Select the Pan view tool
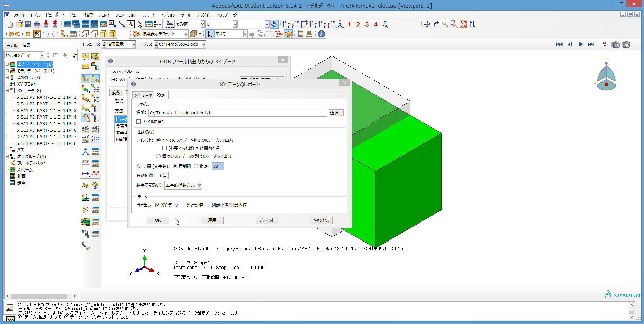Screen dimensions: 644x324 (x=427, y=24)
